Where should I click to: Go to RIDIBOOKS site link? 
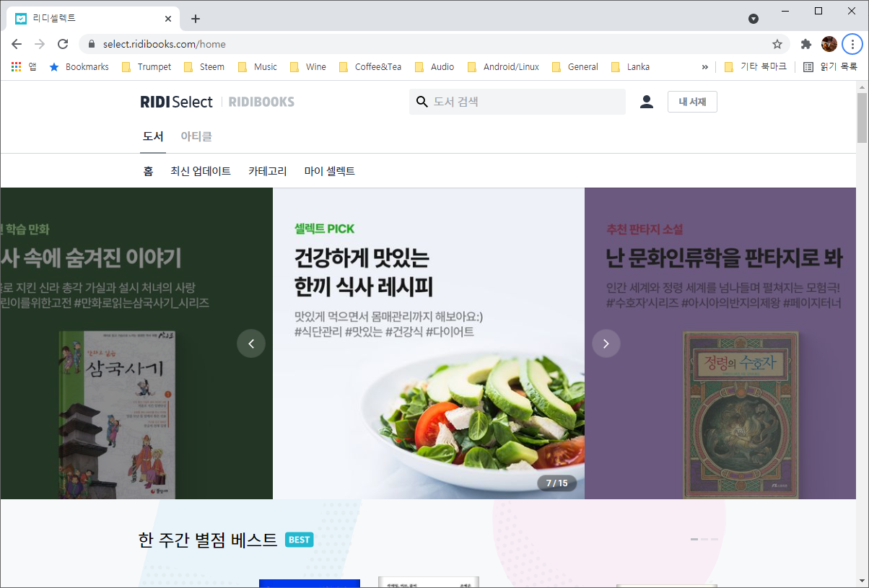tap(261, 102)
